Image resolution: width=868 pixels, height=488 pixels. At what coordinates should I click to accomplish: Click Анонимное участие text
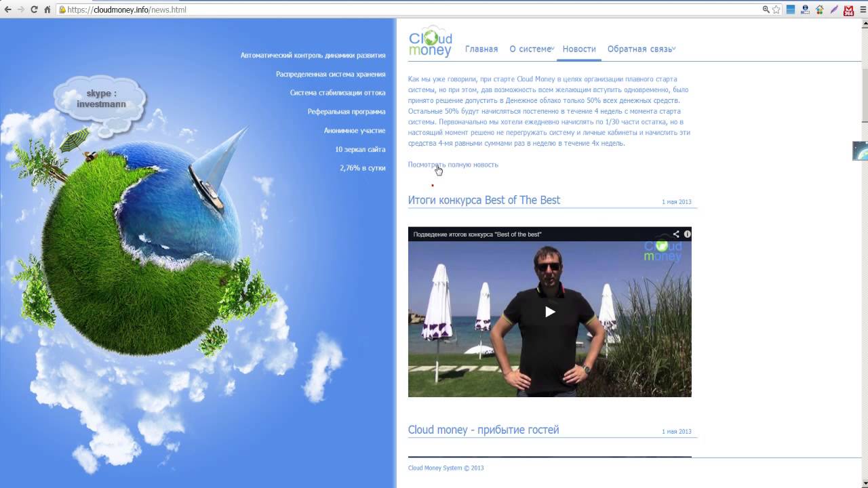pos(355,131)
